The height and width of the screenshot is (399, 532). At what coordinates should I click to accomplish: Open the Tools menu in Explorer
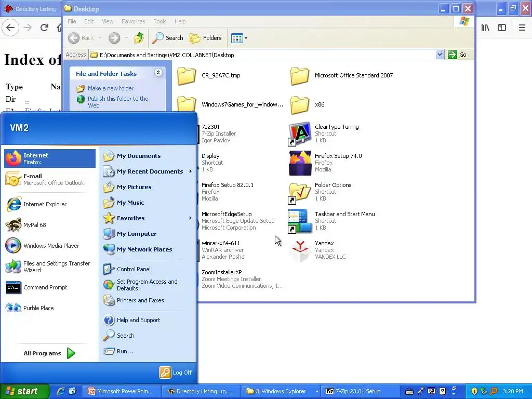(x=160, y=21)
